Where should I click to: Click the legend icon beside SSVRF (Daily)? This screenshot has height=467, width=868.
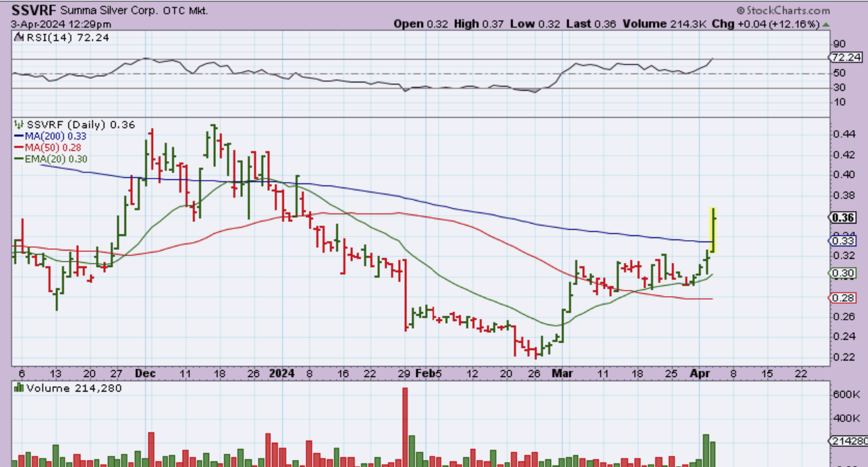click(x=19, y=125)
